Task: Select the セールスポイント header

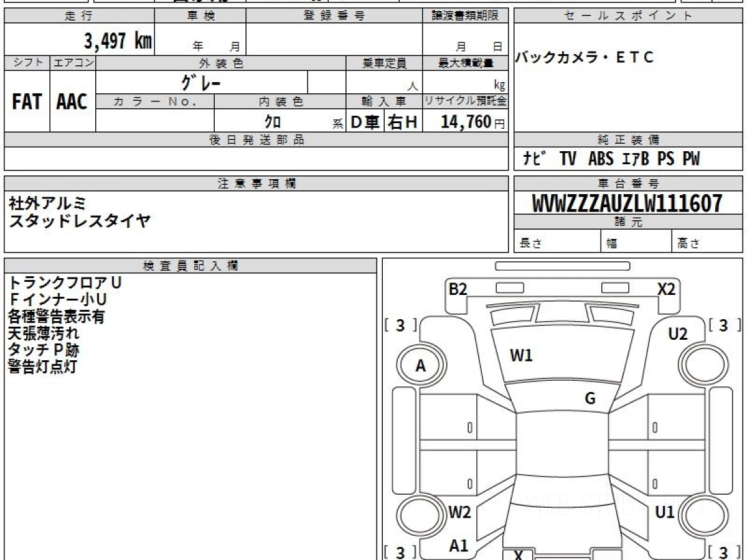Action: click(628, 16)
